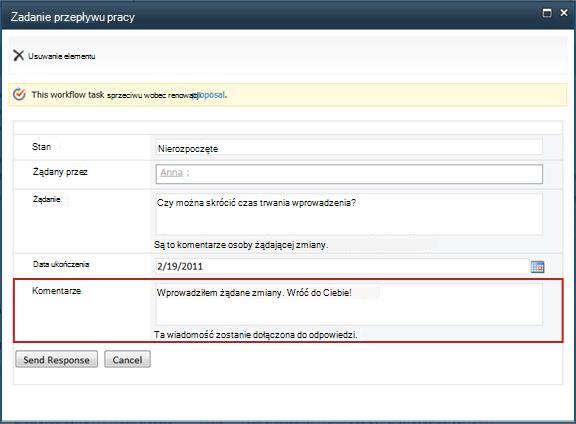Click the Cancel button
The image size is (576, 424).
coord(127,359)
